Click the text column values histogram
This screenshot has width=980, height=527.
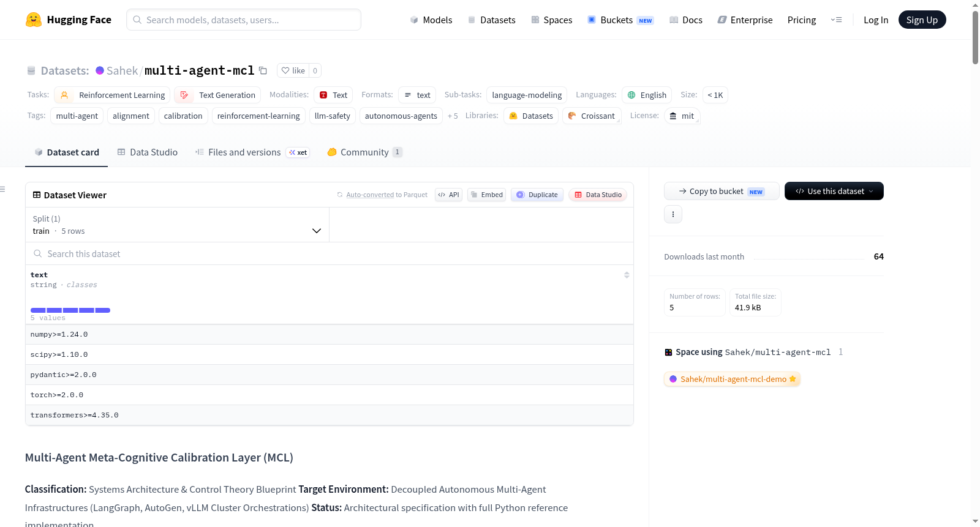[70, 310]
